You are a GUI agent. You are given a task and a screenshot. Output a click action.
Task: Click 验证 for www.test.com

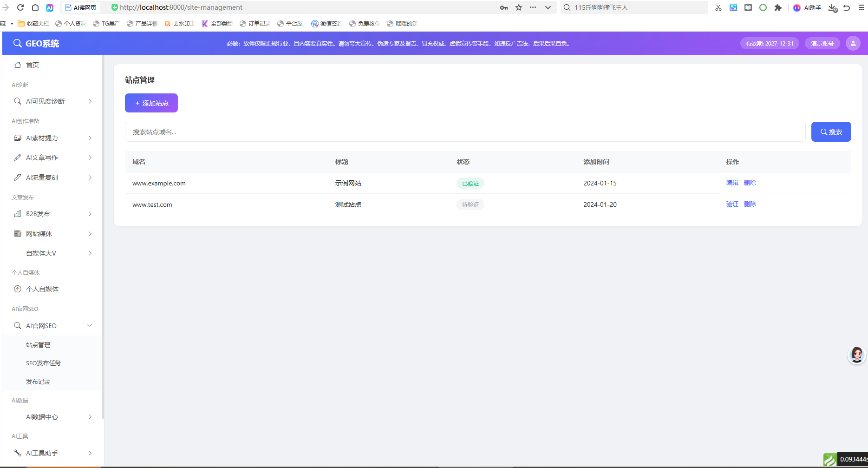click(x=732, y=204)
